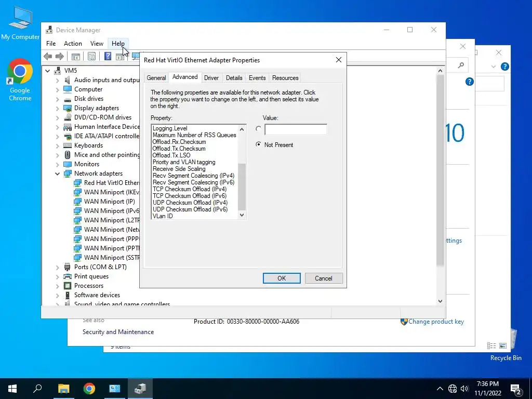Screen dimensions: 532x399
Task: Click the show/hide console tree toolbar icon
Action: 76,56
